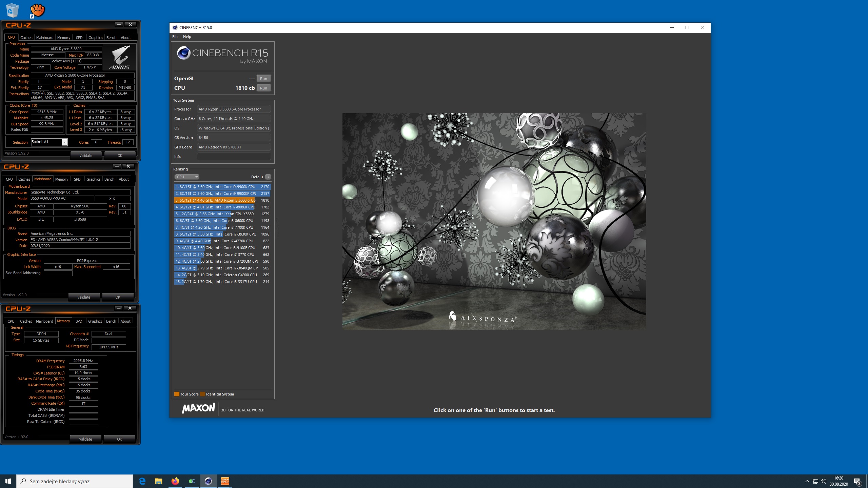This screenshot has width=868, height=488.
Task: Open the volume tray icon
Action: 824,481
